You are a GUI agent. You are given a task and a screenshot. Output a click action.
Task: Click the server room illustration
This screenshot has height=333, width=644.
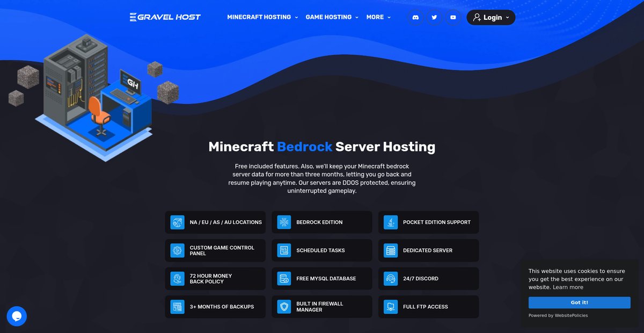(93, 97)
